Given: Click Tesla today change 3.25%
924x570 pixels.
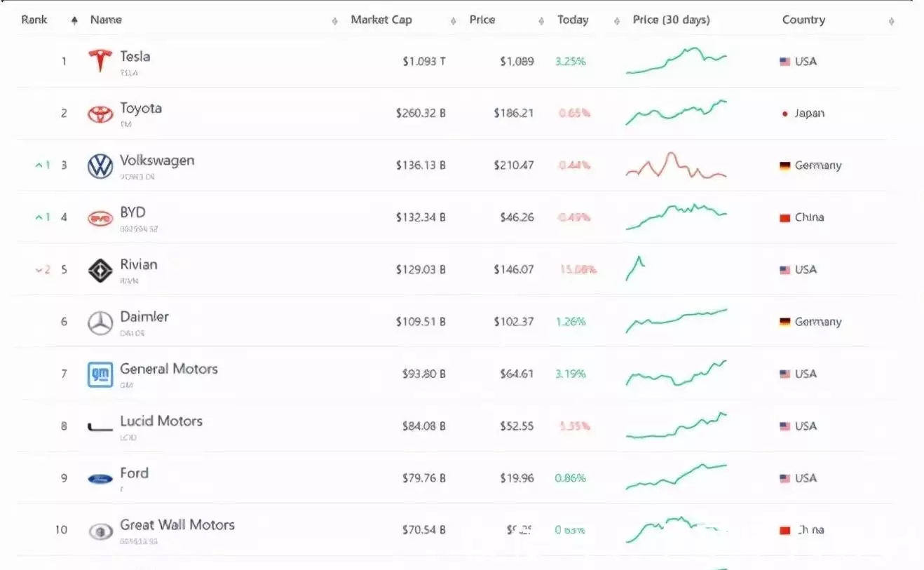Looking at the screenshot, I should pyautogui.click(x=570, y=62).
